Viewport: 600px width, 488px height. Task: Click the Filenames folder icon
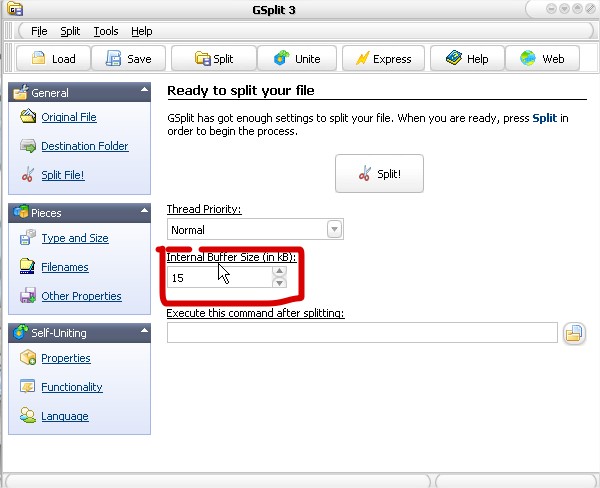coord(27,266)
